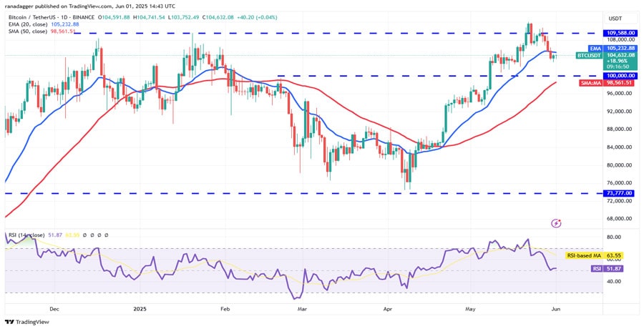The width and height of the screenshot is (644, 329).
Task: Click the 109,588.00 price label
Action: (620, 33)
